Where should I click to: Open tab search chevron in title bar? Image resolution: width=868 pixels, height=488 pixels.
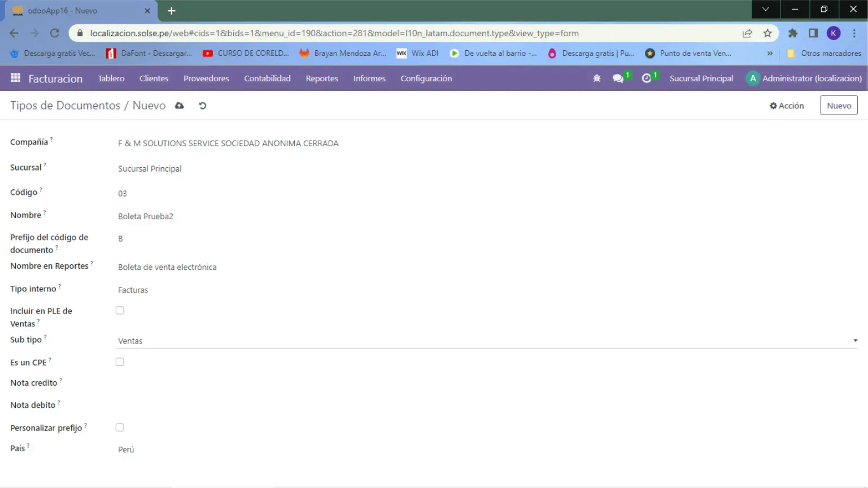[766, 9]
